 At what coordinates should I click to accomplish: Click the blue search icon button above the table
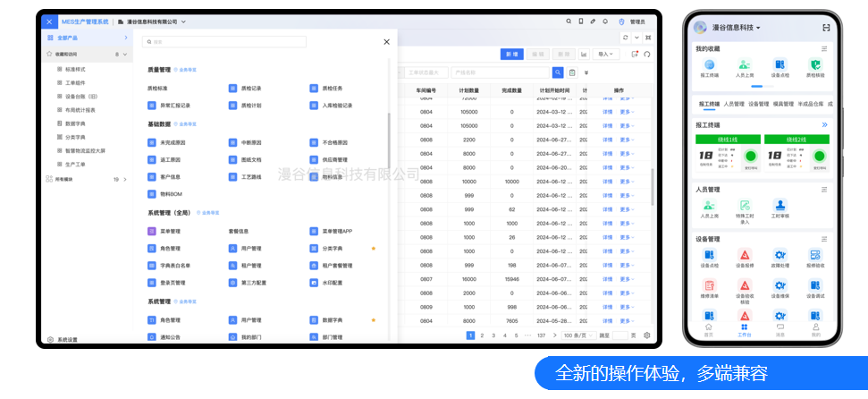click(559, 72)
